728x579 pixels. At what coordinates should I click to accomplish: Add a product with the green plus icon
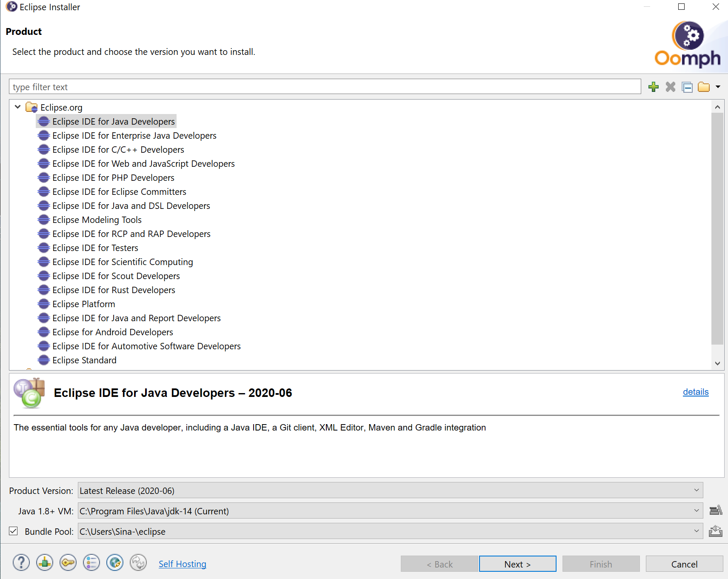pyautogui.click(x=654, y=87)
